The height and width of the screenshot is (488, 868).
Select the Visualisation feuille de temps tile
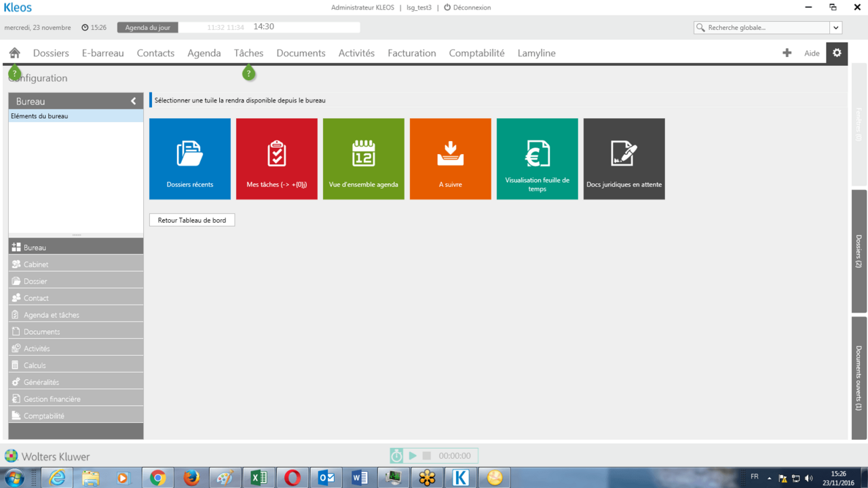(x=537, y=159)
